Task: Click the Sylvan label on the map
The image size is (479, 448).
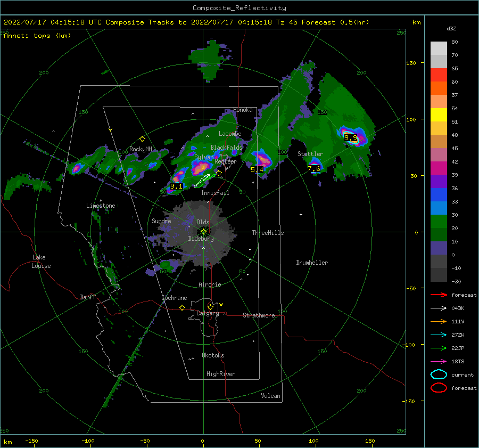Action: coord(204,157)
